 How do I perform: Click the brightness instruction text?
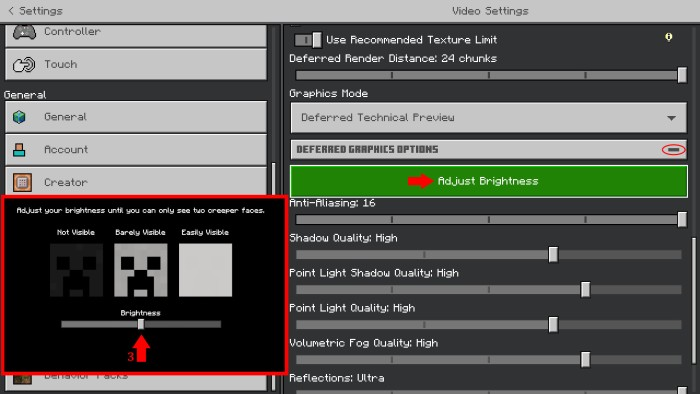(140, 210)
